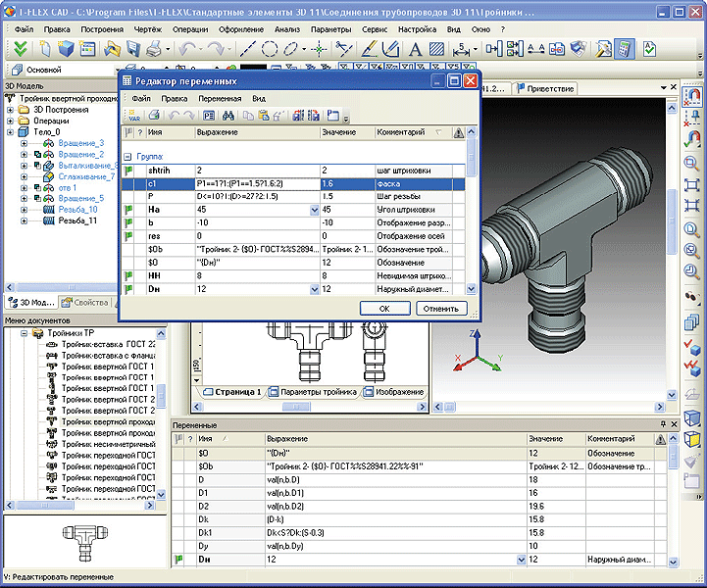Open a file with the folder icon

point(112,49)
